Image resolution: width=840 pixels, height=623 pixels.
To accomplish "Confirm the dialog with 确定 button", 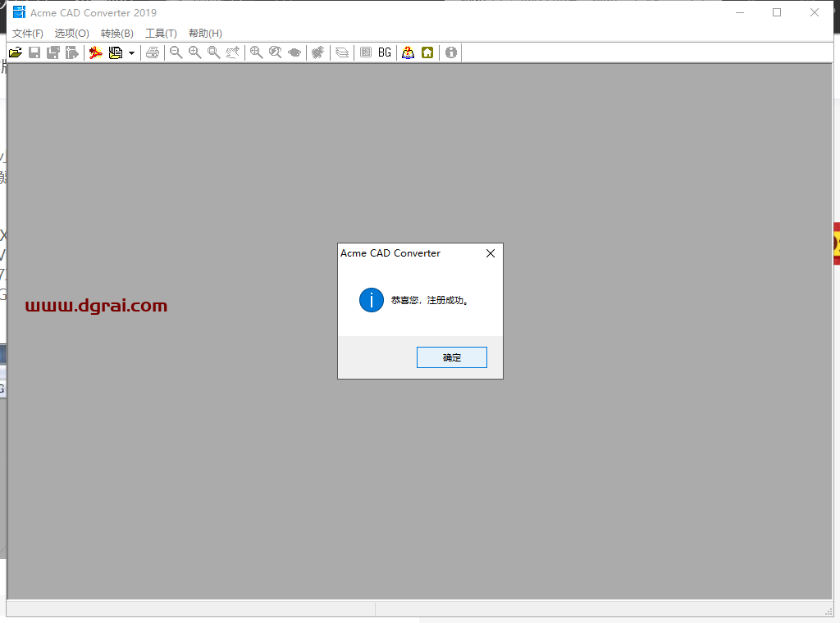I will pyautogui.click(x=452, y=357).
